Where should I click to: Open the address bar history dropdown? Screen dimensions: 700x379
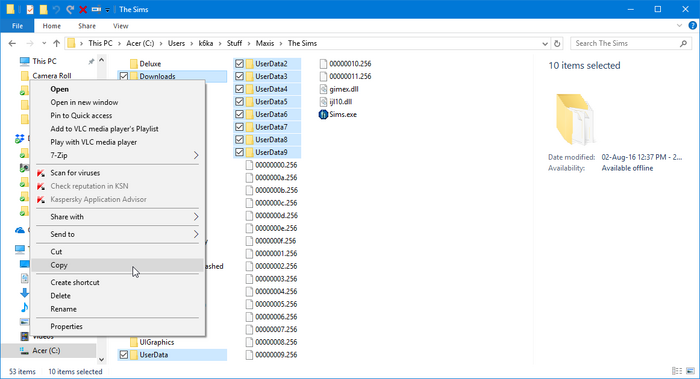(x=545, y=44)
